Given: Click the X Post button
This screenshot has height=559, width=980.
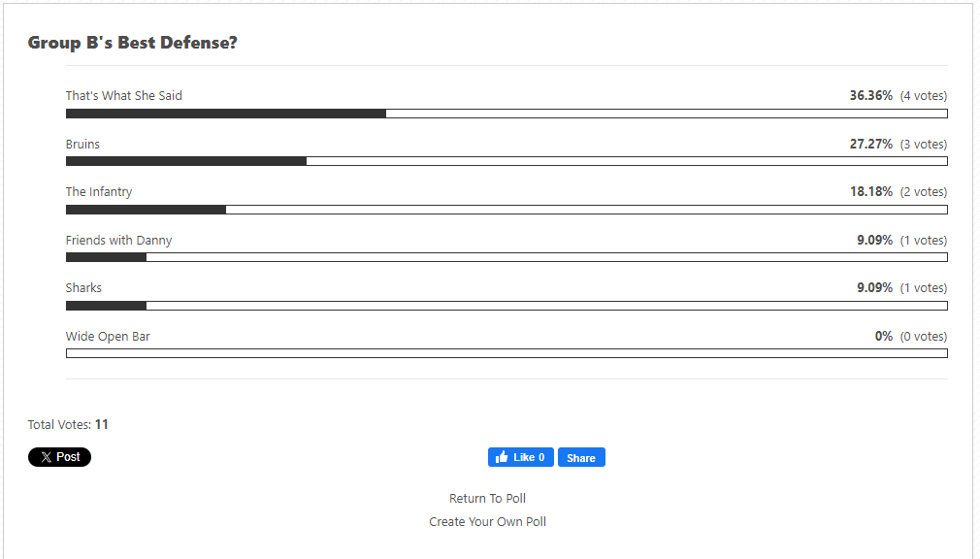Looking at the screenshot, I should click(x=59, y=457).
